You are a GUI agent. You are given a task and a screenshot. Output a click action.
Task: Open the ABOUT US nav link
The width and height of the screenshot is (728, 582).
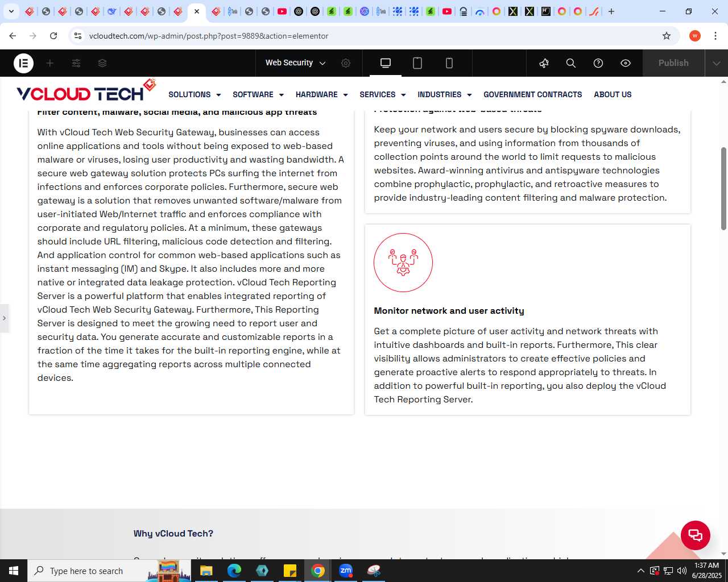click(x=613, y=94)
